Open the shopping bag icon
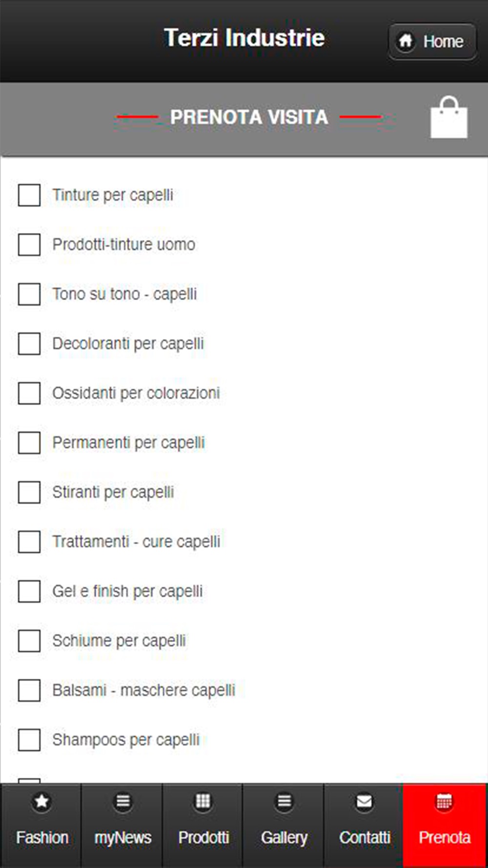488x868 pixels. (x=449, y=118)
